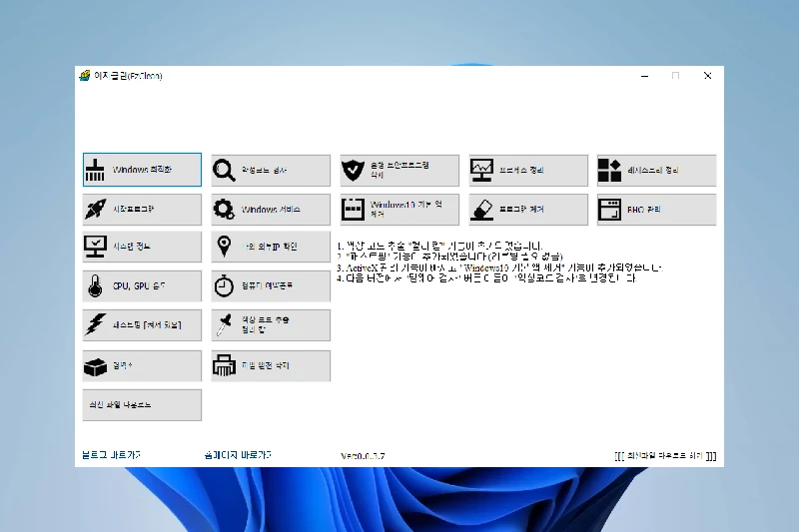Click the eyedropper icon for color code extraction
Screen dimensions: 799x532
(225, 325)
